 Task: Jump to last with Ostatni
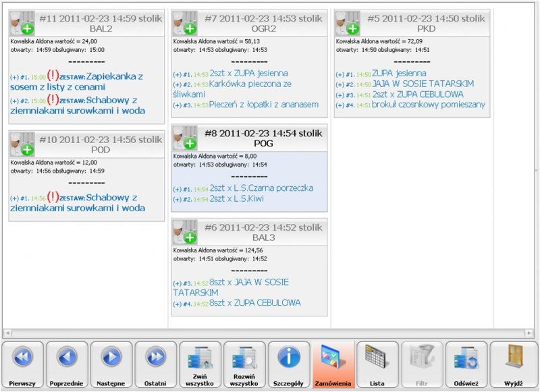(x=155, y=365)
